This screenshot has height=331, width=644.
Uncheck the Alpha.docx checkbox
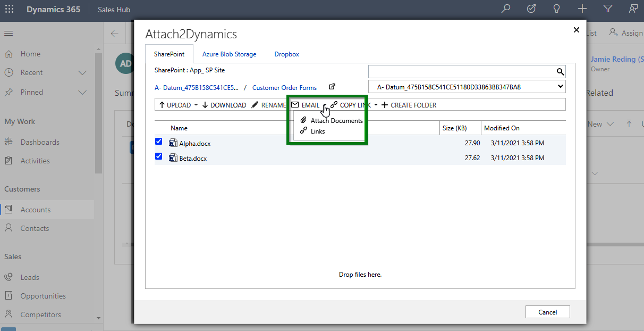pyautogui.click(x=158, y=142)
